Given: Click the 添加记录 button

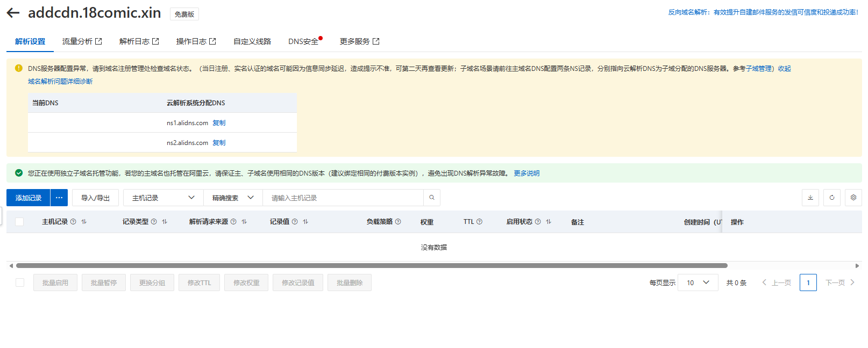Looking at the screenshot, I should click(29, 198).
